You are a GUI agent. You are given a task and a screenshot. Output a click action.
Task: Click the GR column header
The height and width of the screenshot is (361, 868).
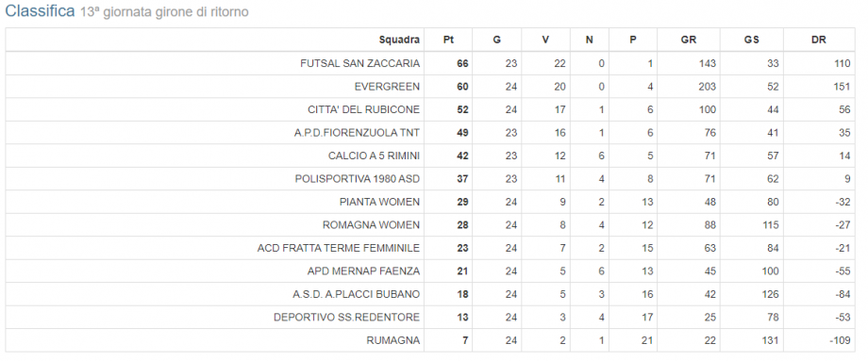(689, 40)
